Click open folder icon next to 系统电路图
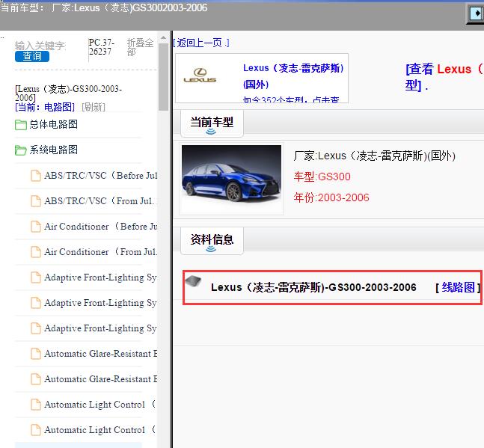The image size is (484, 448). [x=21, y=150]
